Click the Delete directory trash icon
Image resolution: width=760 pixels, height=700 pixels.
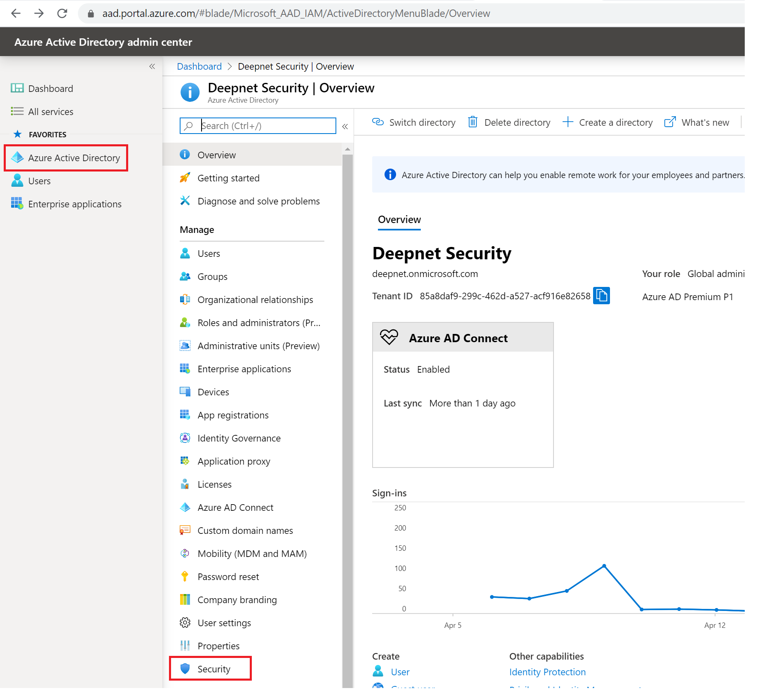472,122
